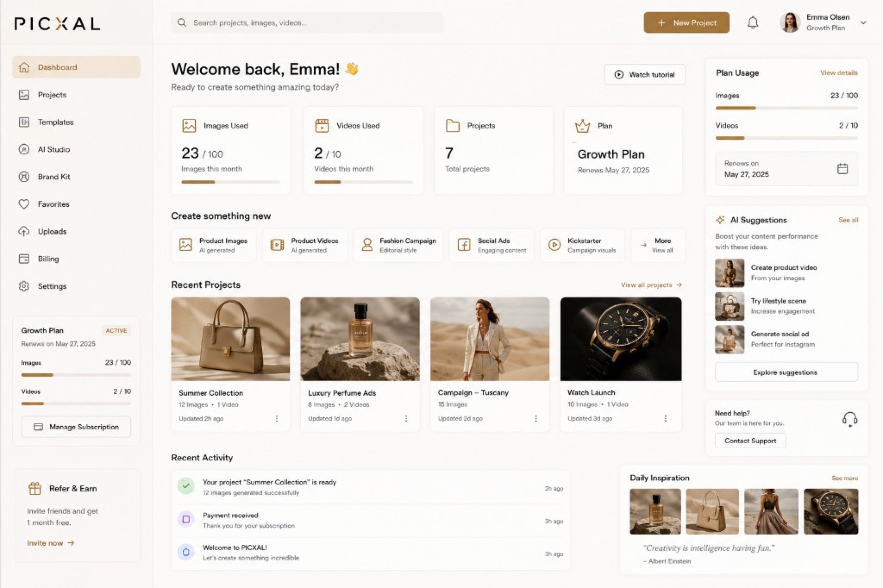Open options menu for Campaign – Tuscany project
883x588 pixels.
(x=536, y=418)
